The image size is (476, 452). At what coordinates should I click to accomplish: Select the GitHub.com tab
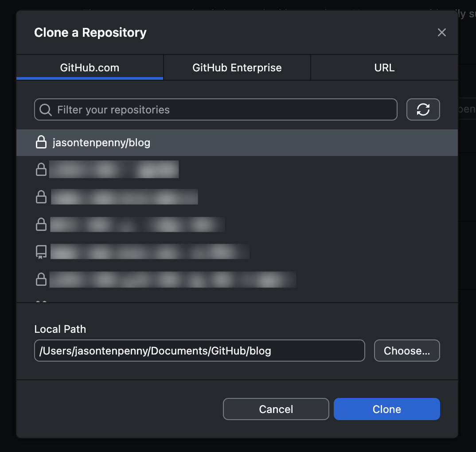90,67
